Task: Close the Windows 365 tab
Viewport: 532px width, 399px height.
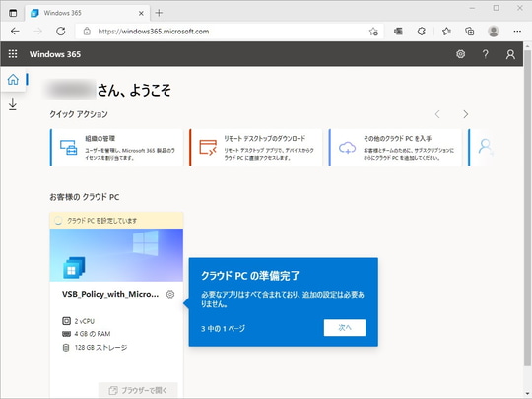Action: 141,13
